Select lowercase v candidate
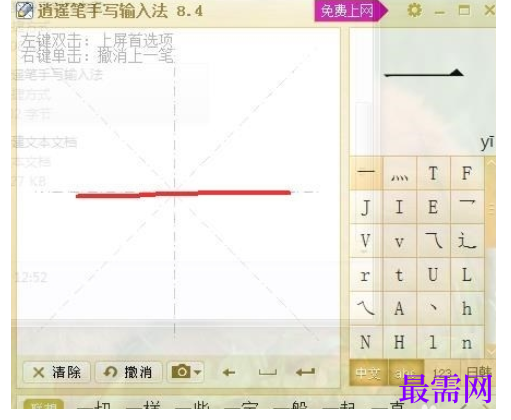511x420 pixels. 399,241
